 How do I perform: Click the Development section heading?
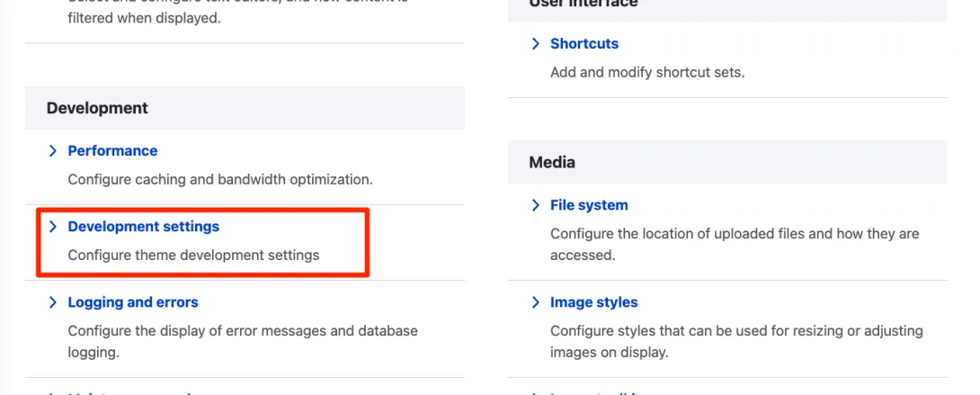[97, 108]
